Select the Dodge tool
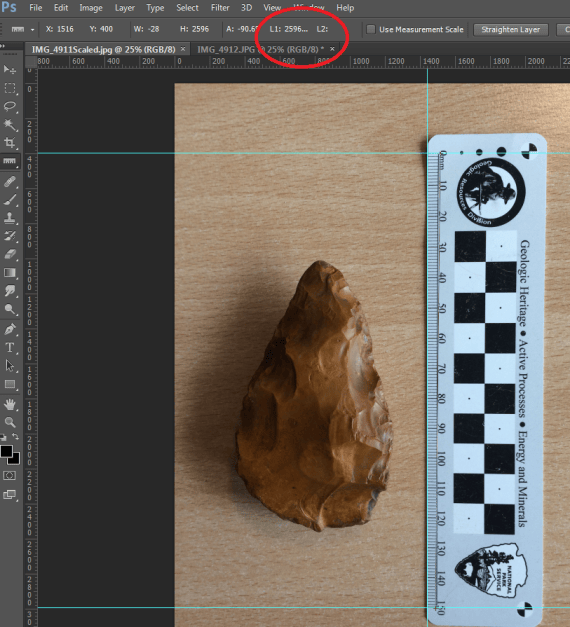The image size is (570, 627). pyautogui.click(x=10, y=309)
